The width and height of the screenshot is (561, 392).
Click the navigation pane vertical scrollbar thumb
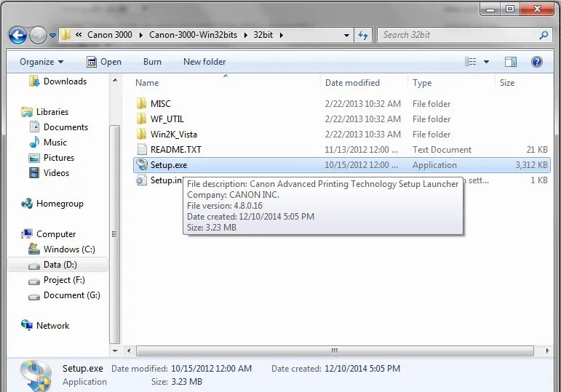coord(114,234)
